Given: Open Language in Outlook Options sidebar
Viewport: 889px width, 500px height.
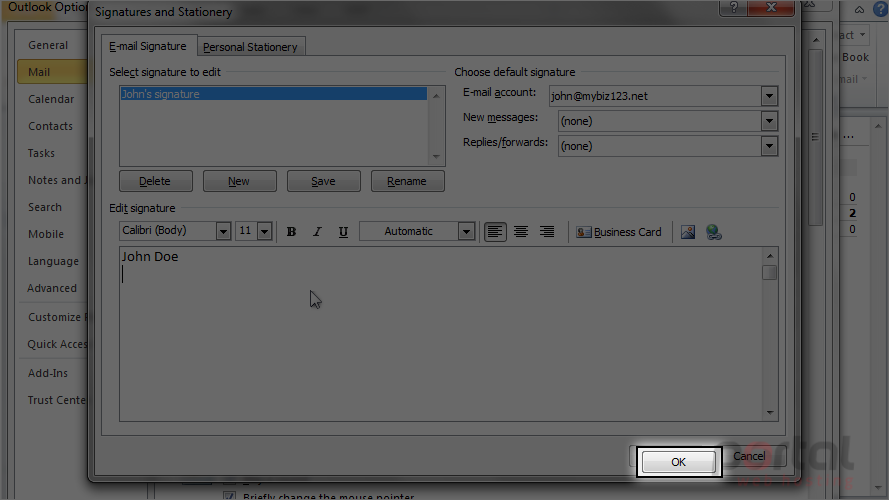Looking at the screenshot, I should pos(53,261).
